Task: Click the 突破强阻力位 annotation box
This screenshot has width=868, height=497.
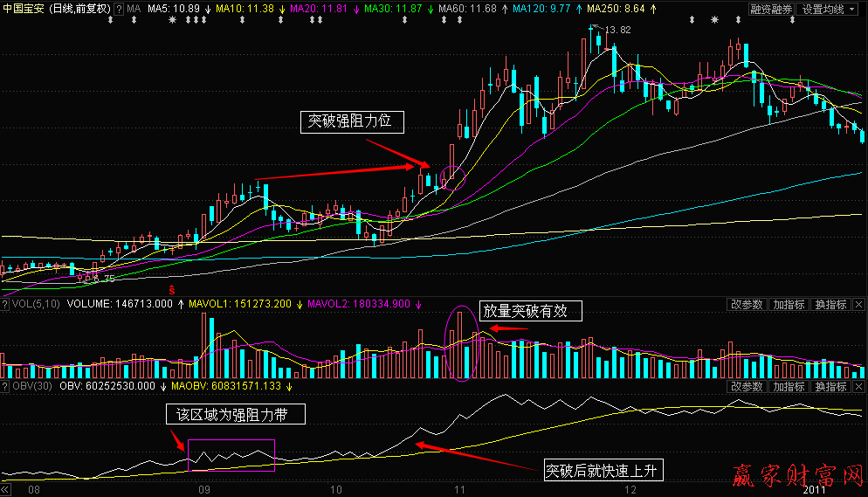Action: click(x=352, y=122)
